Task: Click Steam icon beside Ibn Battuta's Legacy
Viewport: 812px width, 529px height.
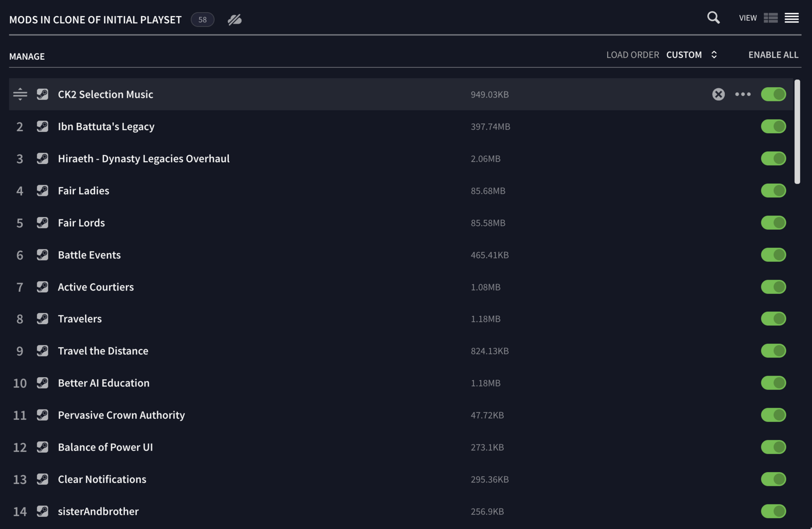Action: click(x=43, y=126)
